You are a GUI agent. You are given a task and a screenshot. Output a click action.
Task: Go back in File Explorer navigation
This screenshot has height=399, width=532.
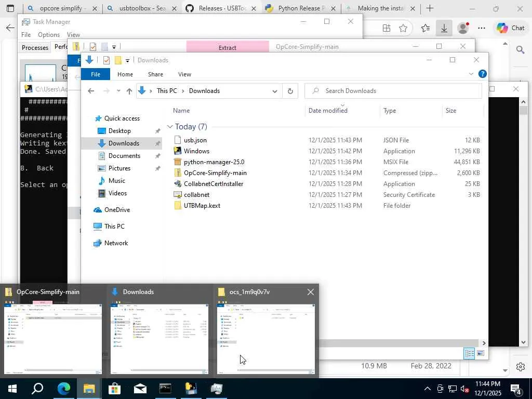(x=91, y=91)
